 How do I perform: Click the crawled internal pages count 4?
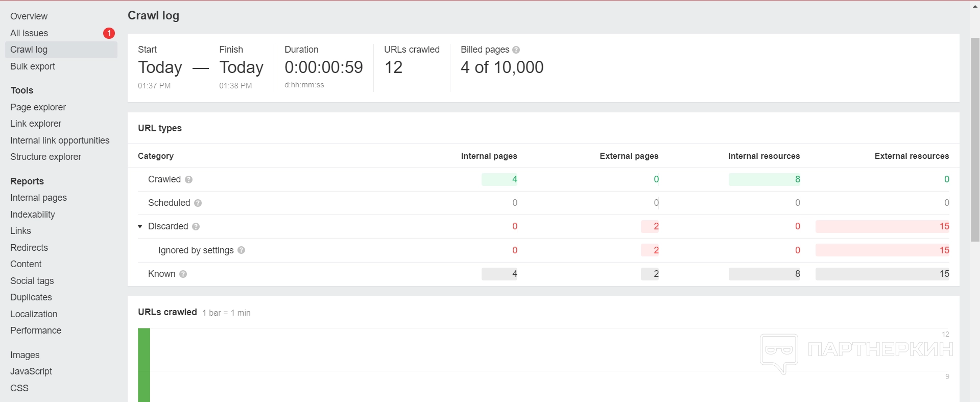click(514, 179)
